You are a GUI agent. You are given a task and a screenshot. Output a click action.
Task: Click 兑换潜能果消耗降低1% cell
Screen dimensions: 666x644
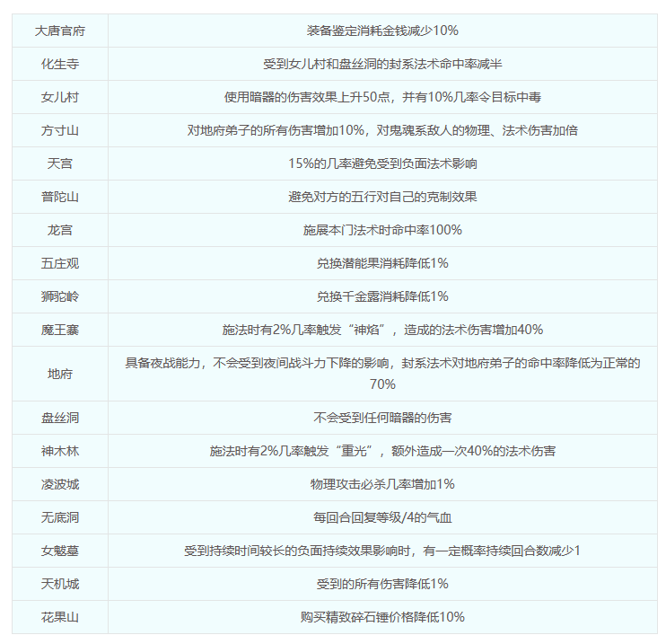pyautogui.click(x=382, y=263)
